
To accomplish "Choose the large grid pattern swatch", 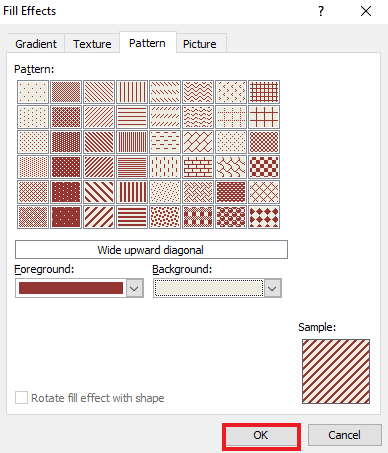I will click(264, 117).
